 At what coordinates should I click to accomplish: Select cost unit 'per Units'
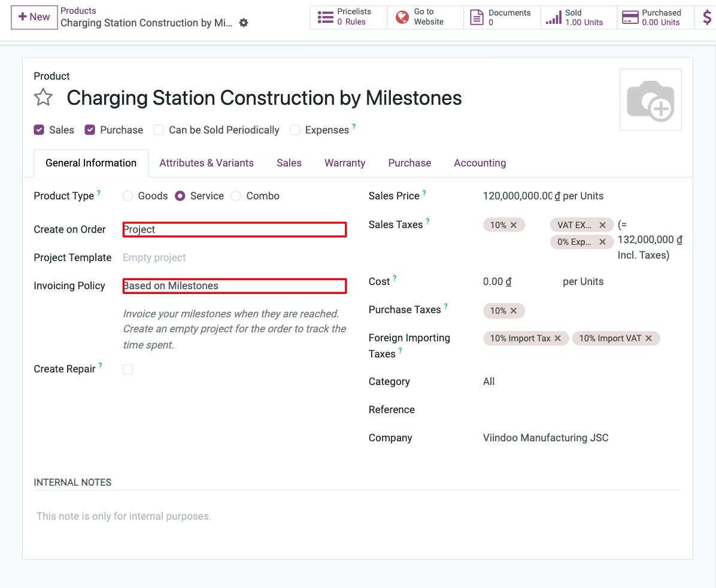[x=583, y=281]
